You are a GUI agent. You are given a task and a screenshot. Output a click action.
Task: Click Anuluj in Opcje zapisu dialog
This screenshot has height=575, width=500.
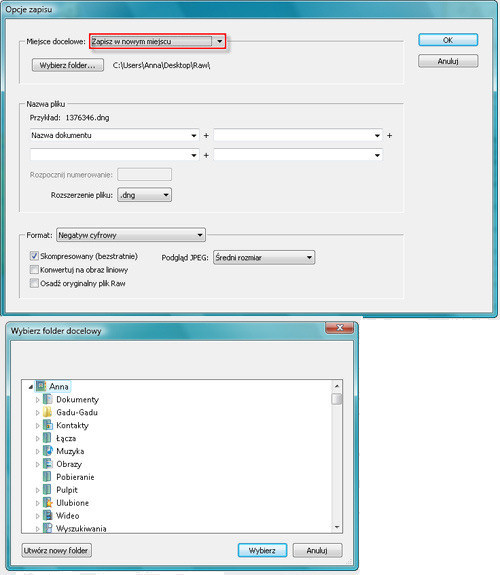click(448, 61)
